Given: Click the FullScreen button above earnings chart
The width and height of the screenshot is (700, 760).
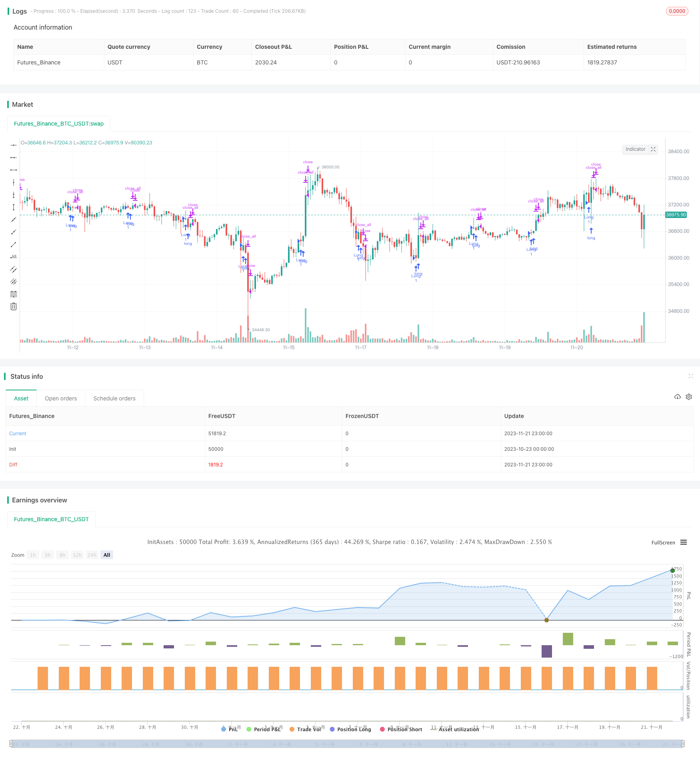Looking at the screenshot, I should click(x=663, y=542).
